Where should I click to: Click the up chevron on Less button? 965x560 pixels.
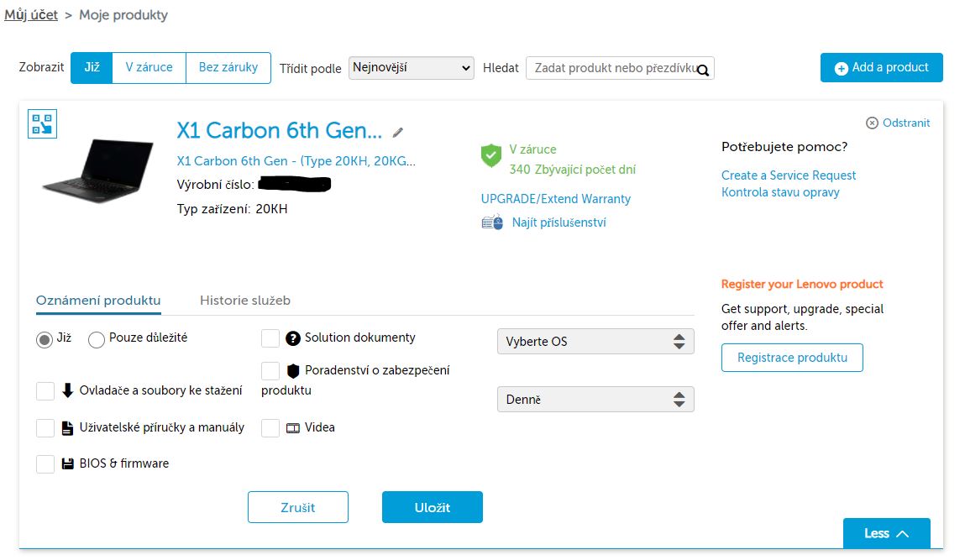903,534
